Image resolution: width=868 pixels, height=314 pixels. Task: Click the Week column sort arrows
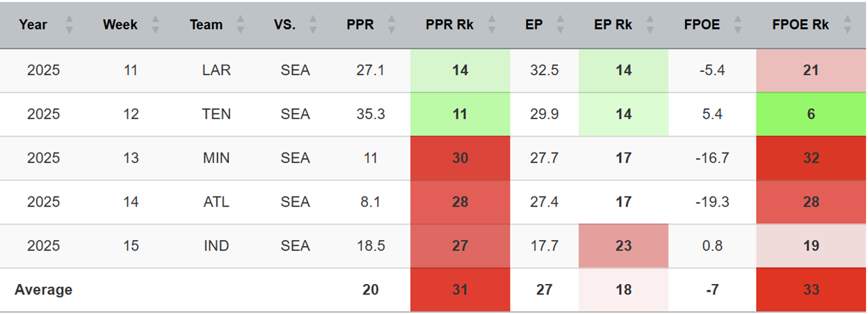[x=155, y=25]
